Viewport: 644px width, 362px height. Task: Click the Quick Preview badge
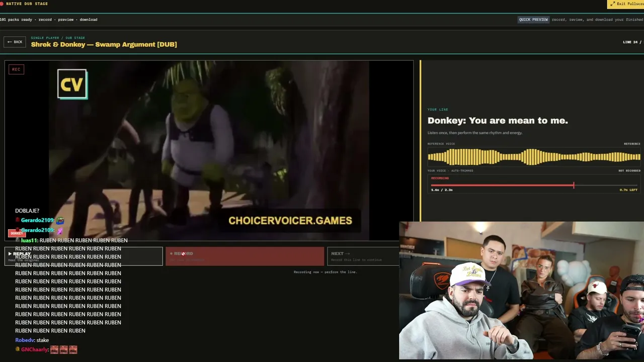point(533,20)
